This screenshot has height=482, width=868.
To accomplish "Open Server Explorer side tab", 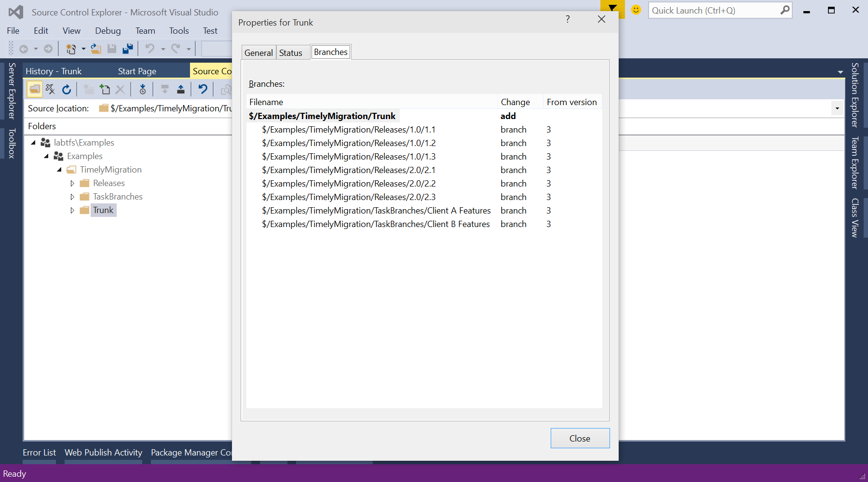I will 12,91.
